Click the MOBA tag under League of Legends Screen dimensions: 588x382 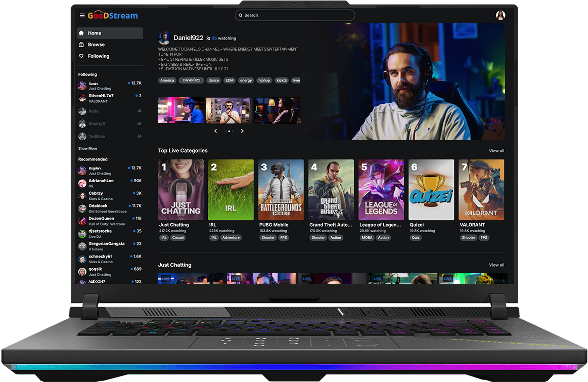tap(367, 237)
